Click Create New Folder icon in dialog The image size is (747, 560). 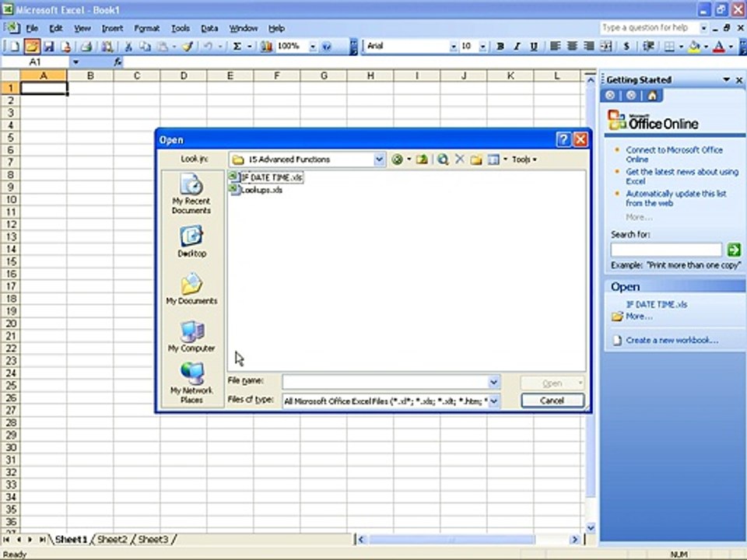point(476,159)
